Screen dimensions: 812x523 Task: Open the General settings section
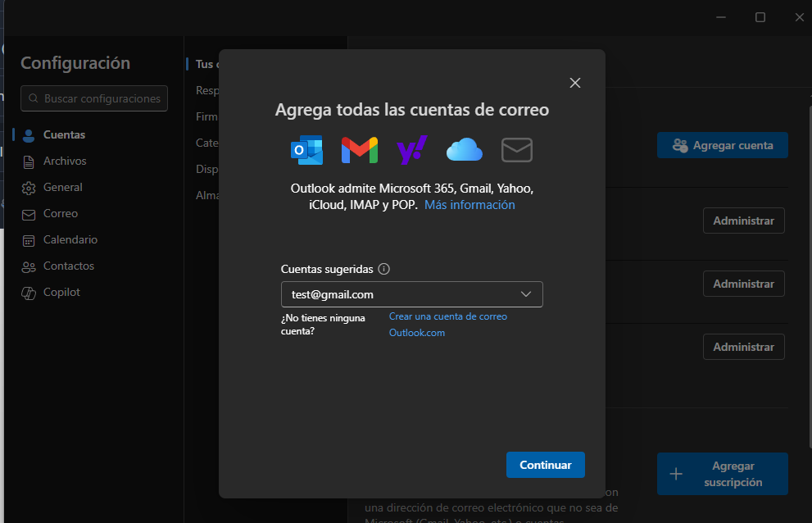[62, 187]
